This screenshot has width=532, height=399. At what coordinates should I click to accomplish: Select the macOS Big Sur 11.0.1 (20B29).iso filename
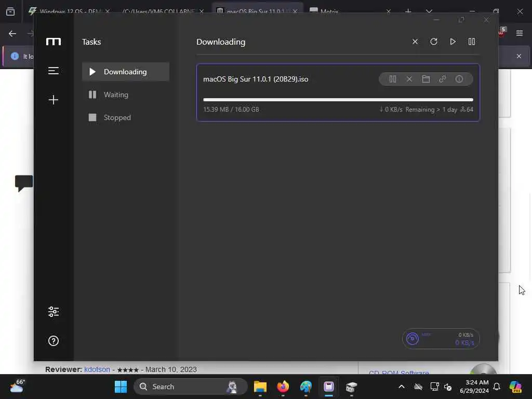tap(256, 79)
